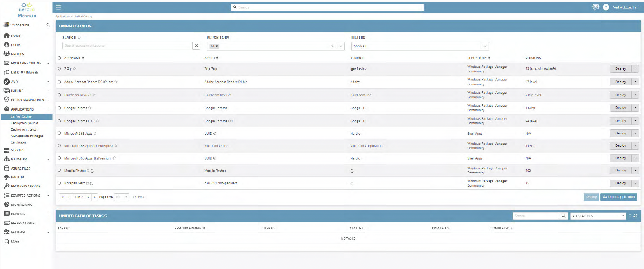Select the Bluebeam Revu 21 radio button
Image resolution: width=644 pixels, height=269 pixels.
pos(59,95)
